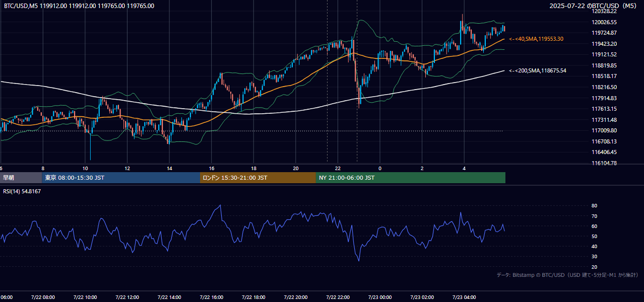Click the 7/22 22:00 time axis label
Screen dimensions: 644x302
(x=338, y=297)
